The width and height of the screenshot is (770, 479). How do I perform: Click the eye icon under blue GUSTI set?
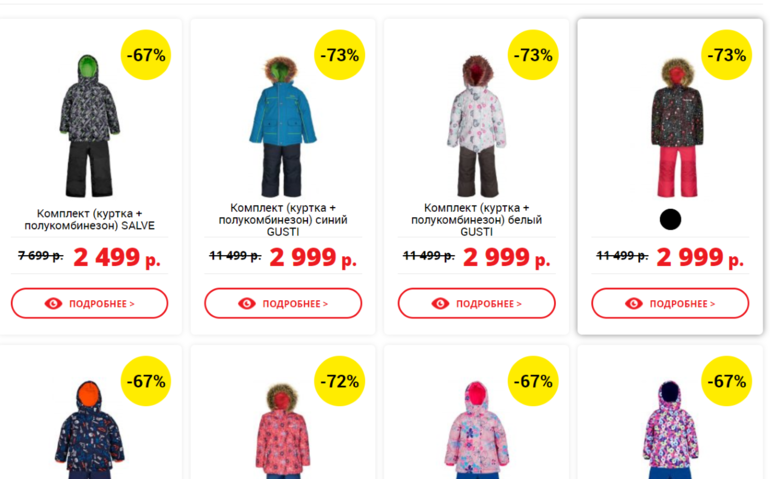pos(247,303)
